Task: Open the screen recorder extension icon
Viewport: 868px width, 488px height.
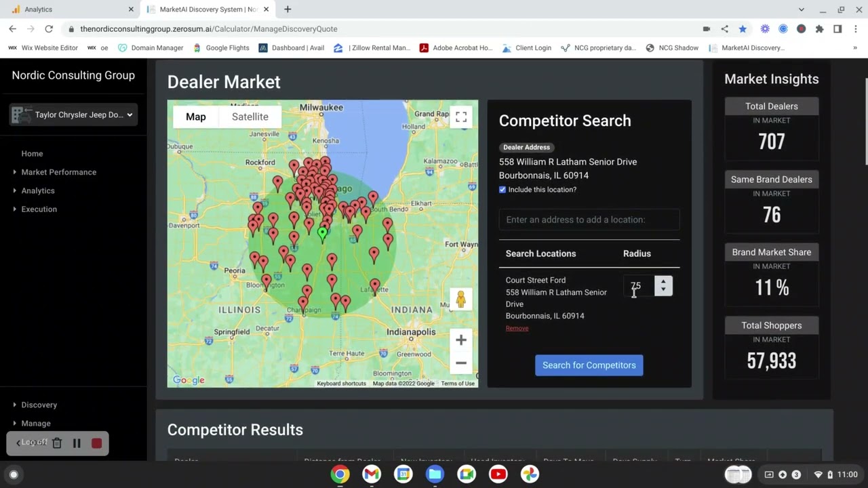Action: (x=801, y=28)
